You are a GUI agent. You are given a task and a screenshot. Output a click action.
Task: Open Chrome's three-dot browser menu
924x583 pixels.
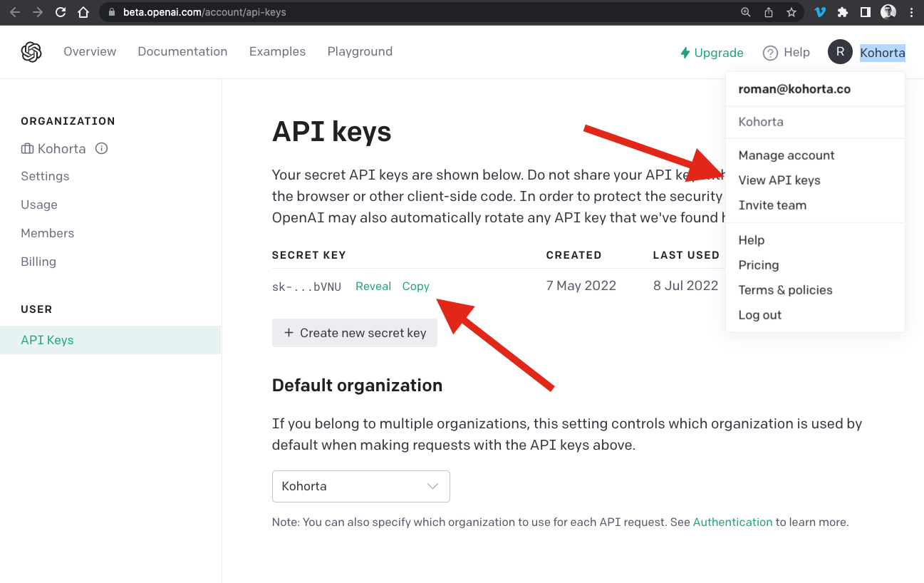(912, 11)
